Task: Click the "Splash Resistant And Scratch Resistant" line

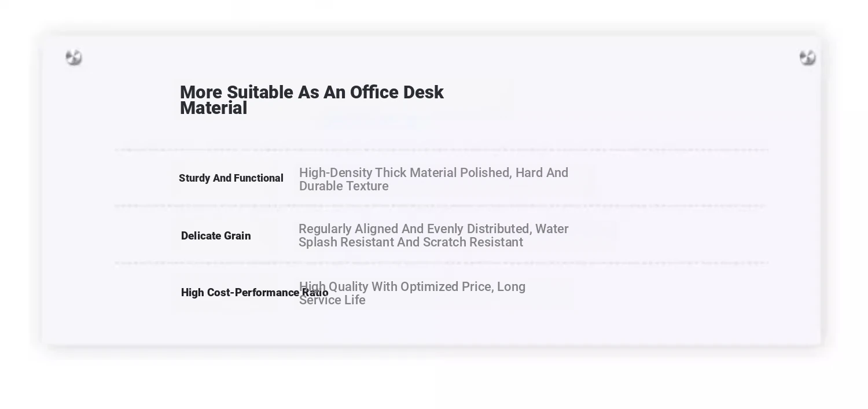Action: coord(411,242)
